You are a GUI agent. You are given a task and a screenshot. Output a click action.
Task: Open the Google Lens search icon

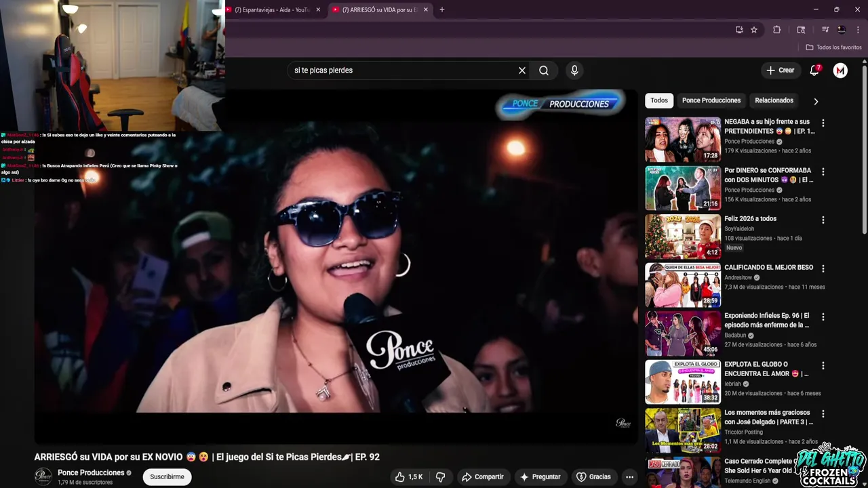click(x=801, y=30)
